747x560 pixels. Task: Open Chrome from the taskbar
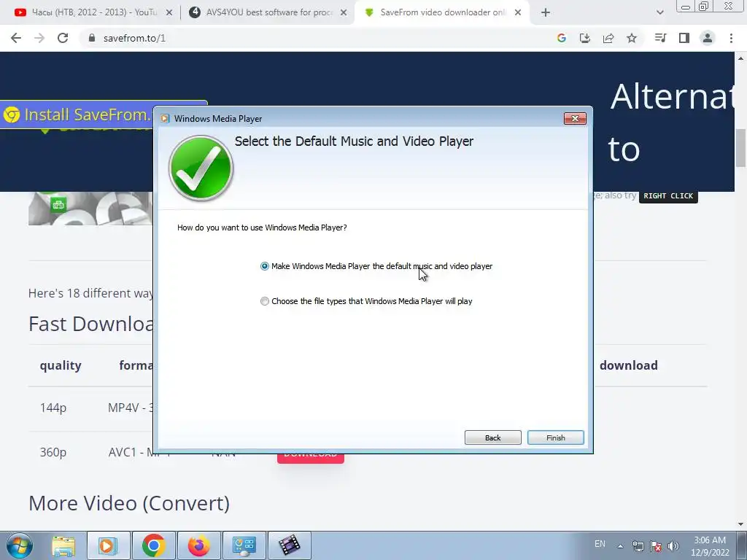coord(153,545)
